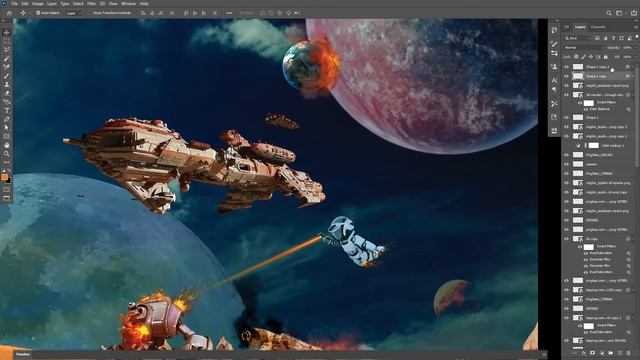This screenshot has height=360, width=640.
Task: Click the lock all padlock icon
Action: [x=605, y=57]
